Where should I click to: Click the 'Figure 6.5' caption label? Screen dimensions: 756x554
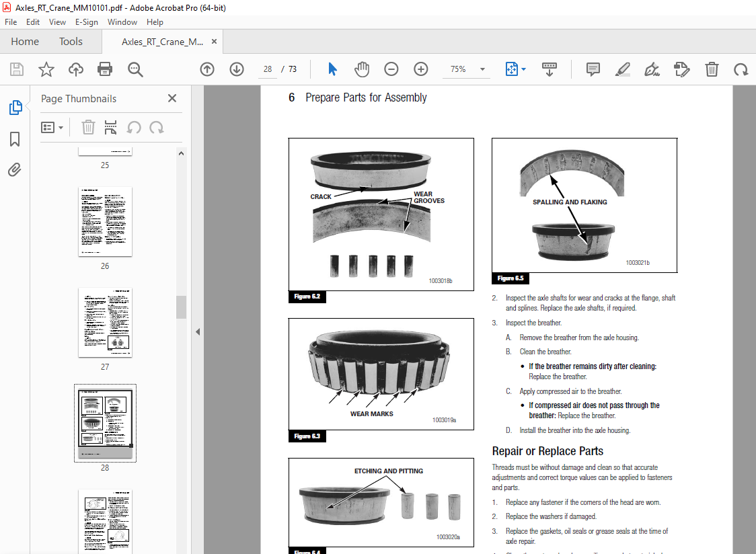pos(511,278)
